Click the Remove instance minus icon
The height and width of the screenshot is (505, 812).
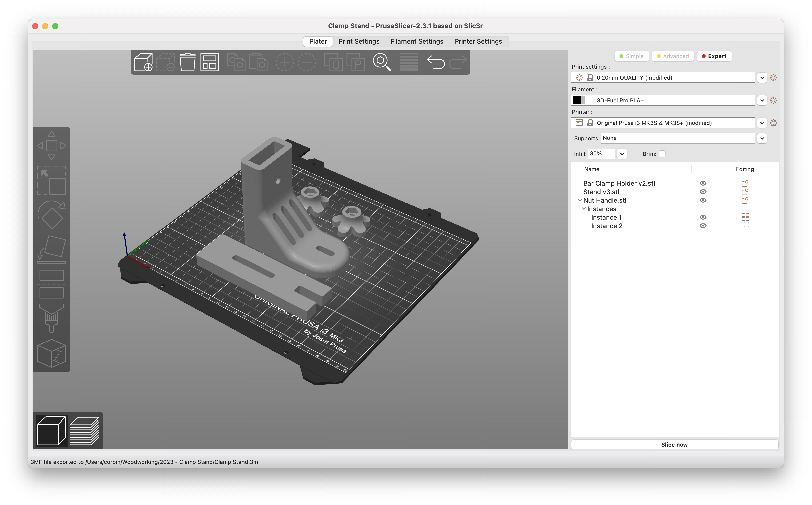click(x=307, y=62)
